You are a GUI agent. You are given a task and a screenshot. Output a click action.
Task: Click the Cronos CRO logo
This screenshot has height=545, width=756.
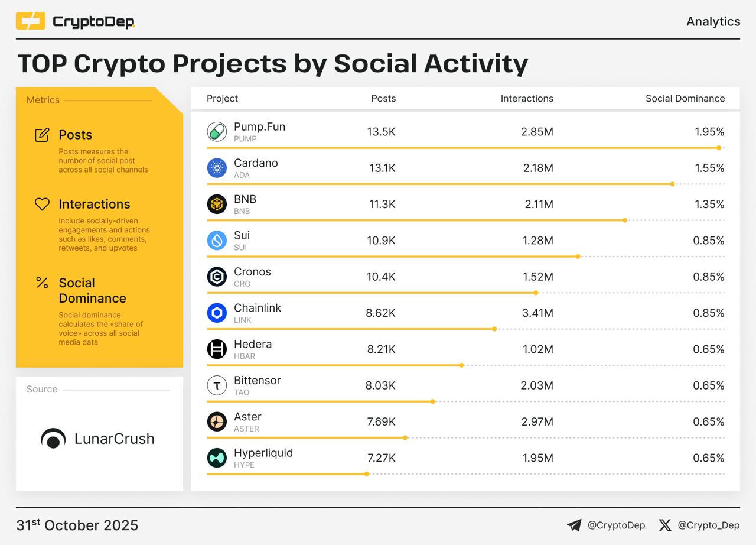[217, 277]
